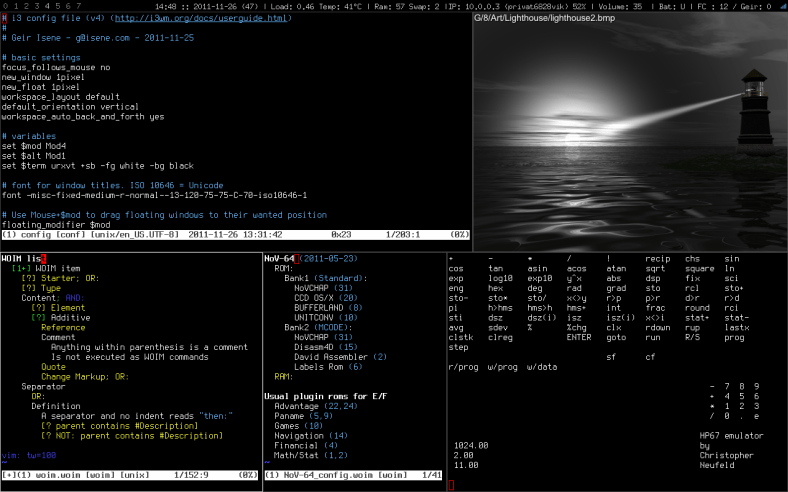This screenshot has height=492, width=788.
Task: Toggle the [?] Element optional item
Action: click(x=58, y=308)
